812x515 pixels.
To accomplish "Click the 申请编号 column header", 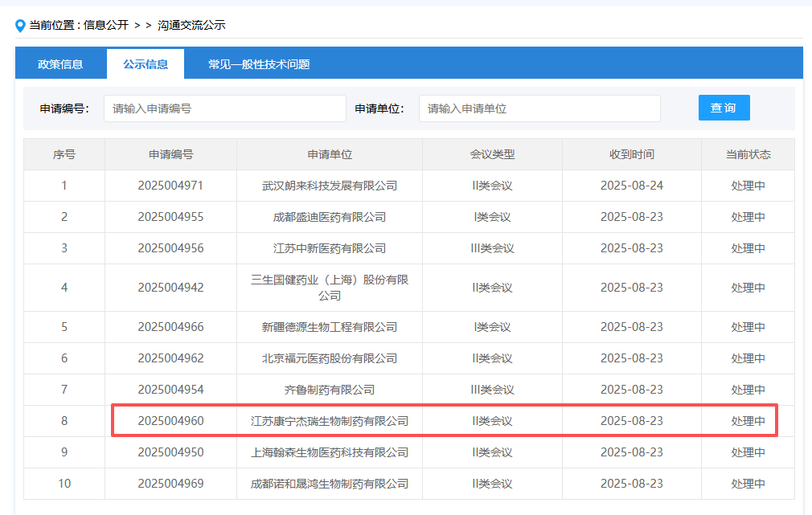I will 171,154.
